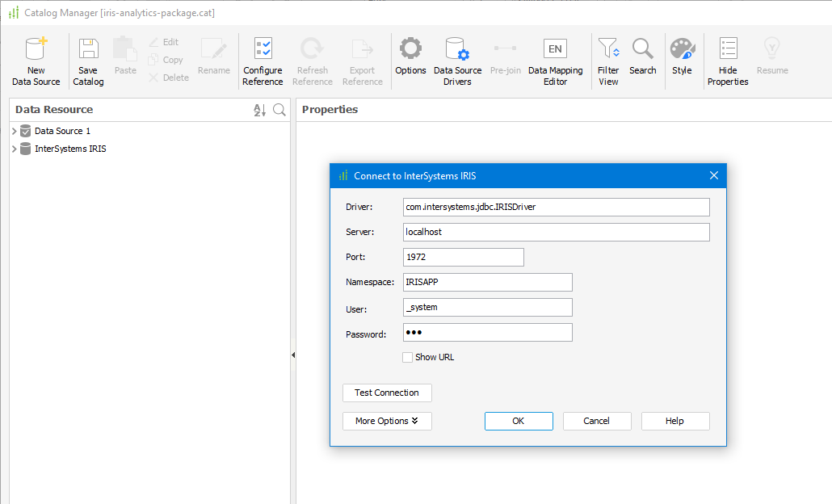The image size is (832, 504).
Task: Launch the Data Mapping Editor
Action: [555, 50]
